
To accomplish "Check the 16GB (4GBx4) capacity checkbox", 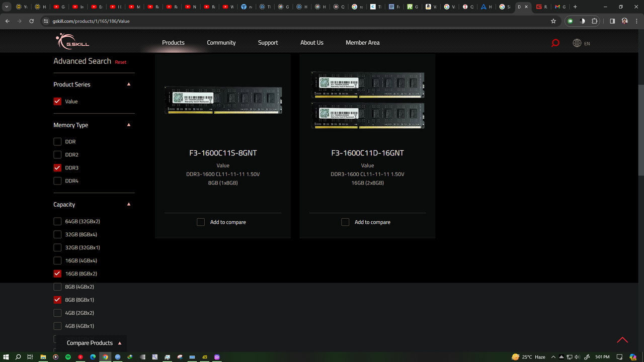I will (57, 260).
